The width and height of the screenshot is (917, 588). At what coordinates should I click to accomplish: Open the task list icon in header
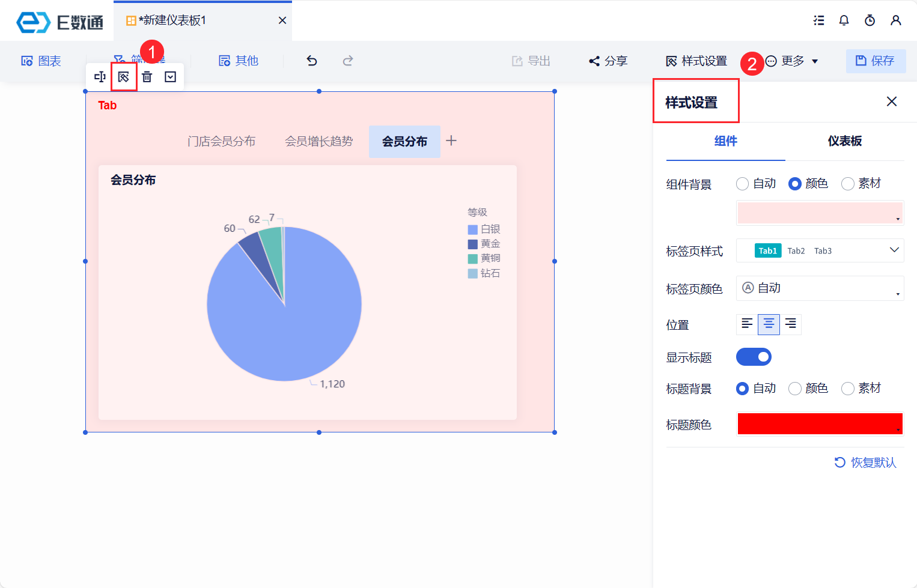[x=818, y=20]
